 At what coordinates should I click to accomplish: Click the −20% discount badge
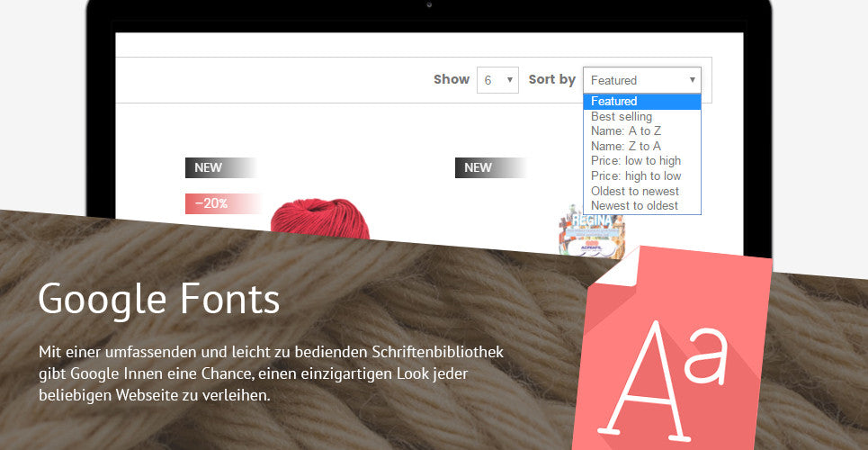click(223, 203)
